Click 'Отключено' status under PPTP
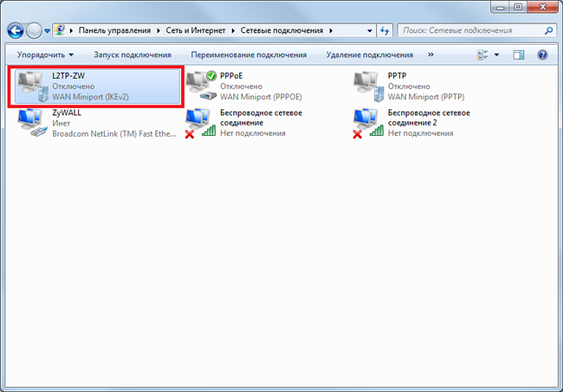The image size is (563, 392). coord(409,87)
